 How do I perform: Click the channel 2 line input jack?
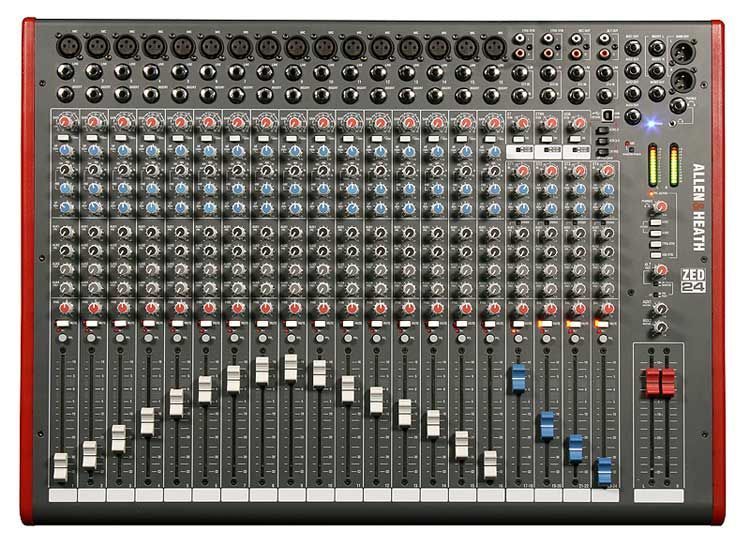coord(94,72)
